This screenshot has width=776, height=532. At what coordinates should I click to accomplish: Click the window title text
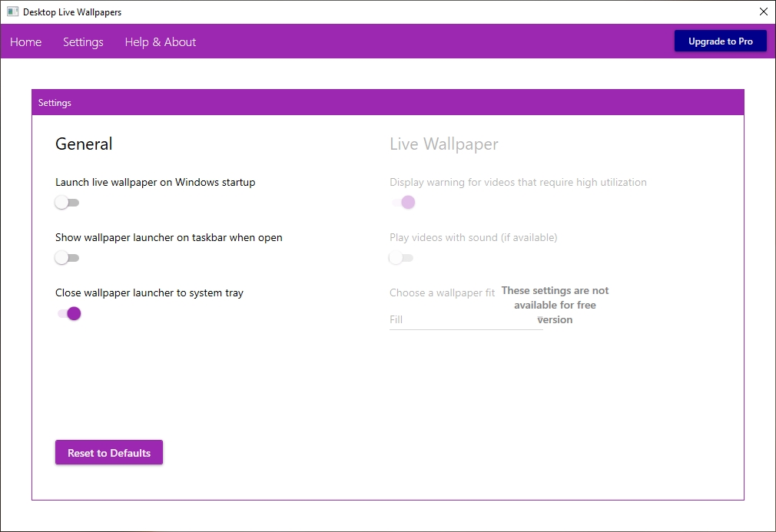coord(72,12)
